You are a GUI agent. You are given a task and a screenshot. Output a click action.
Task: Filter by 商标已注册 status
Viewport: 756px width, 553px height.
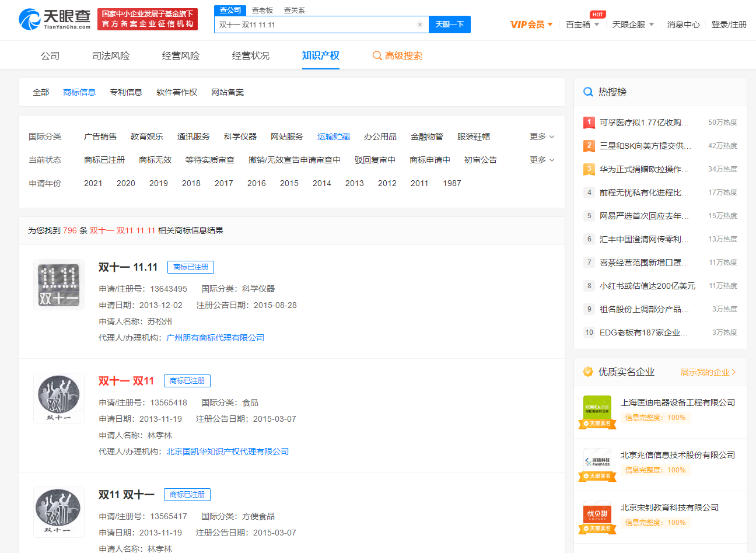click(x=104, y=160)
